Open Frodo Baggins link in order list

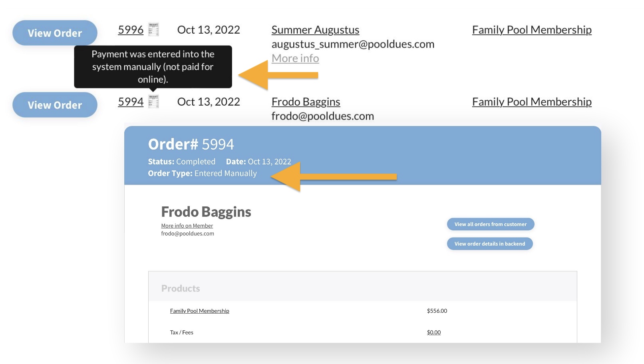coord(306,102)
